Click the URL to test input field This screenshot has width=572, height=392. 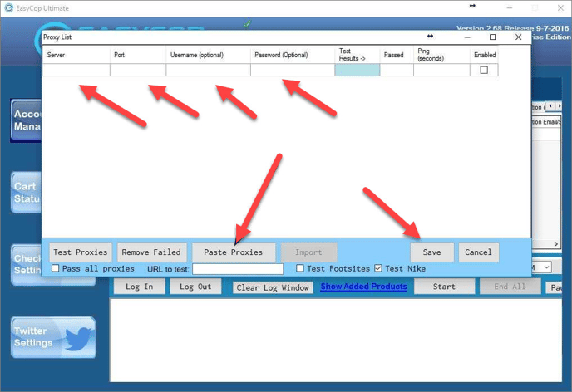tap(238, 269)
